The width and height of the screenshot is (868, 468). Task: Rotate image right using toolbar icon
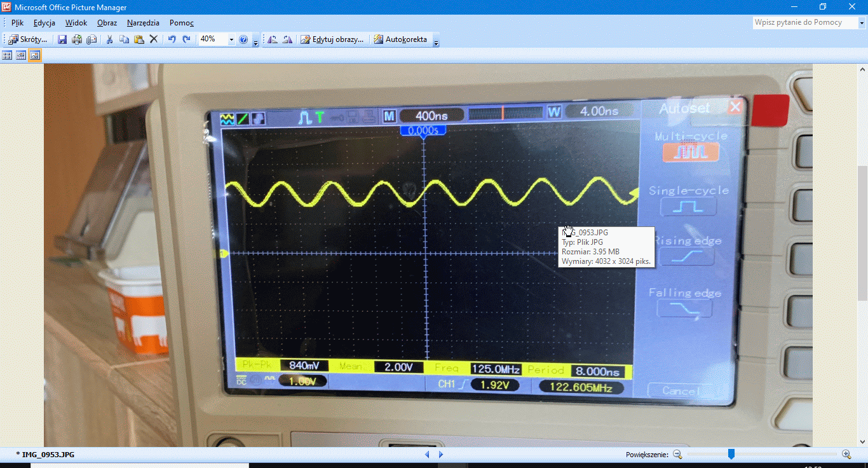[287, 39]
